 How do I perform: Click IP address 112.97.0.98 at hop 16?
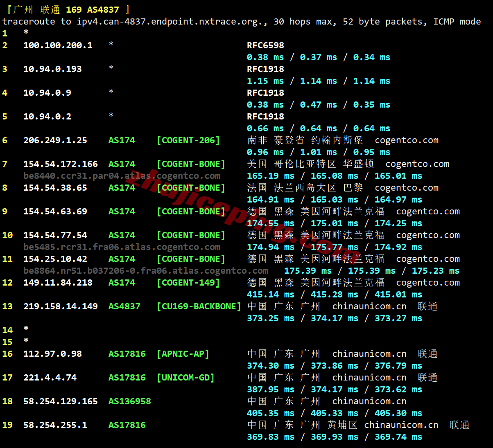click(52, 354)
